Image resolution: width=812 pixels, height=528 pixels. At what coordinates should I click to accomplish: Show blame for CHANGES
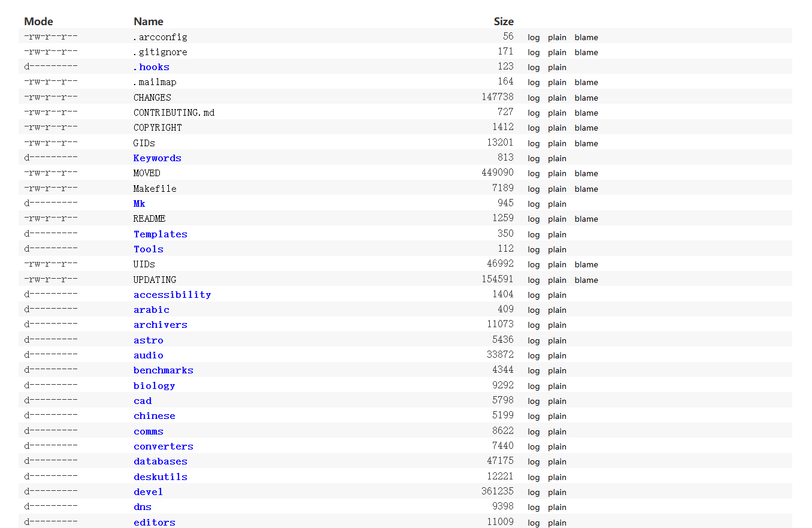coord(586,98)
